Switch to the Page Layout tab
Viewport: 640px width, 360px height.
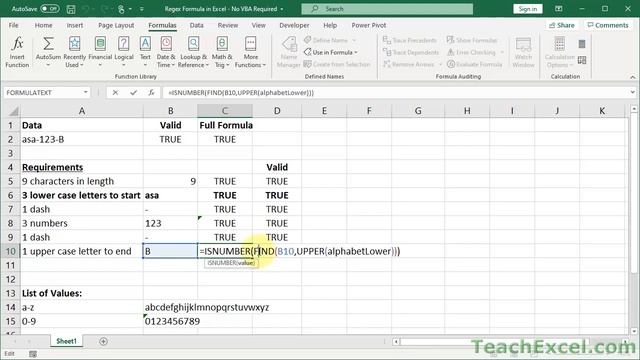click(116, 25)
